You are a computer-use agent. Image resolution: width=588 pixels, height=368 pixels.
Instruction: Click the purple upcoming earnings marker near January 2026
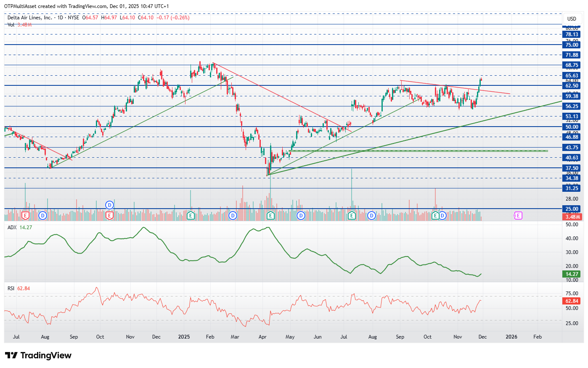[518, 216]
